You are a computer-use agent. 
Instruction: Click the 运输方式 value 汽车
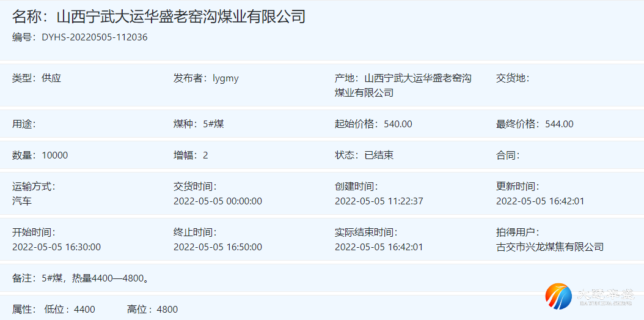(22, 201)
